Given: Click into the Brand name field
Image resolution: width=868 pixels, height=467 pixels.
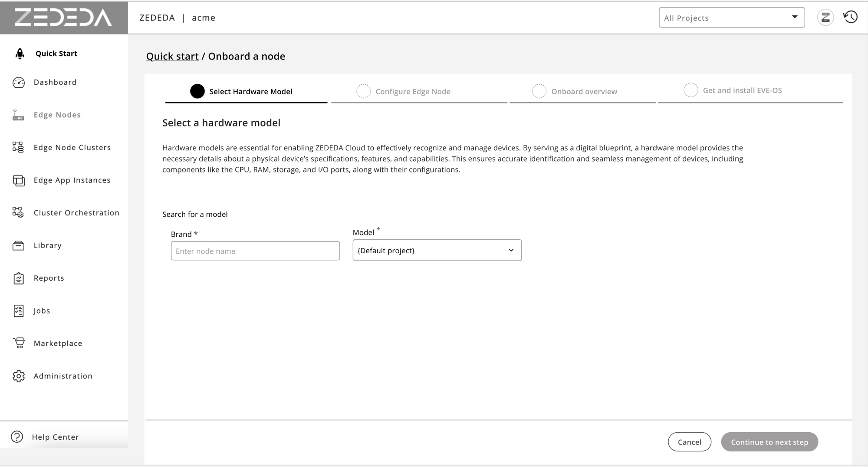Looking at the screenshot, I should click(x=255, y=251).
